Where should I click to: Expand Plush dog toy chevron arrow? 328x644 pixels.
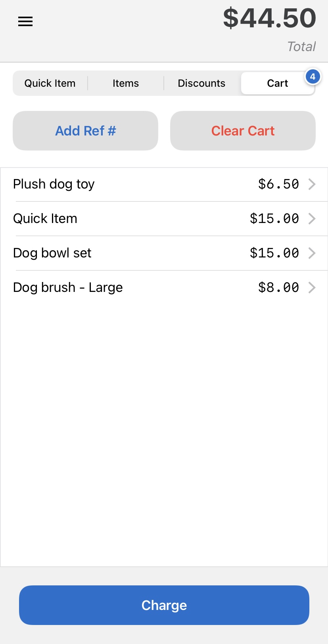pos(312,184)
